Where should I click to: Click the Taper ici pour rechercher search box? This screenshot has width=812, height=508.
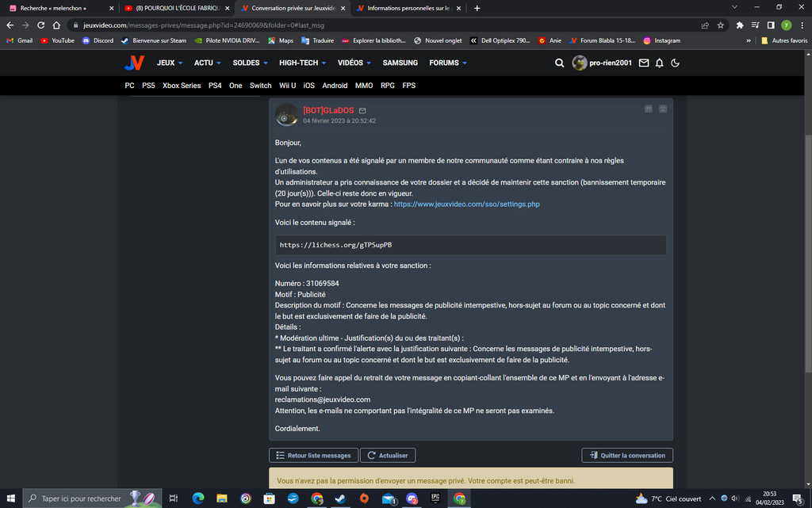(x=92, y=498)
